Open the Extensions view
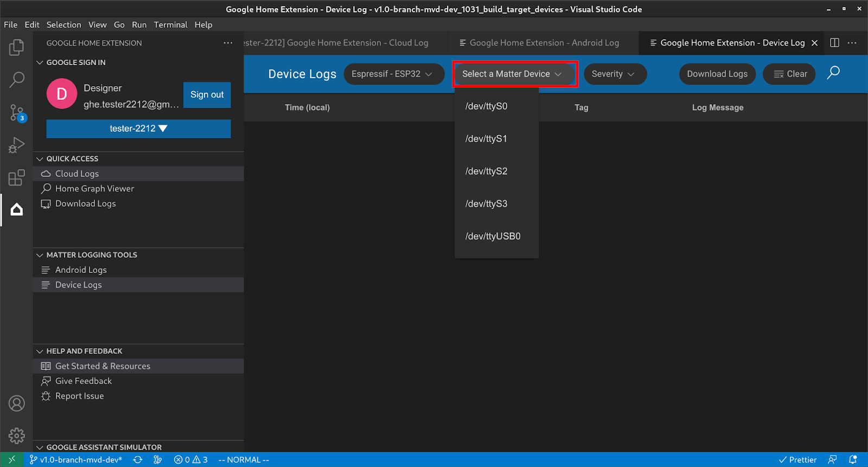Screen dimensions: 868x467 click(16, 177)
